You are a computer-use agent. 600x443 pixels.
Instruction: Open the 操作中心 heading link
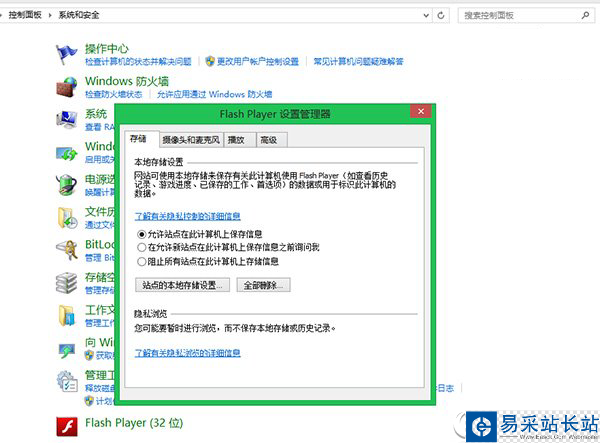(x=107, y=49)
